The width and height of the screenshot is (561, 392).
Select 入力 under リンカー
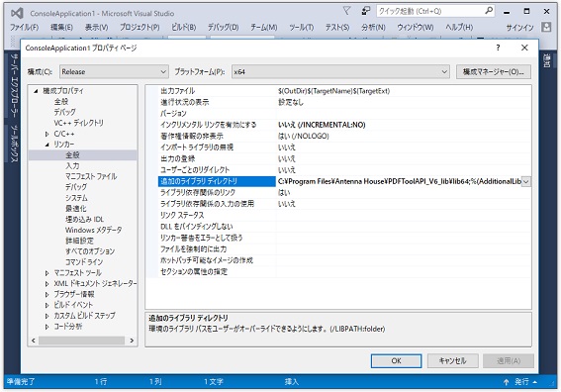(x=72, y=165)
